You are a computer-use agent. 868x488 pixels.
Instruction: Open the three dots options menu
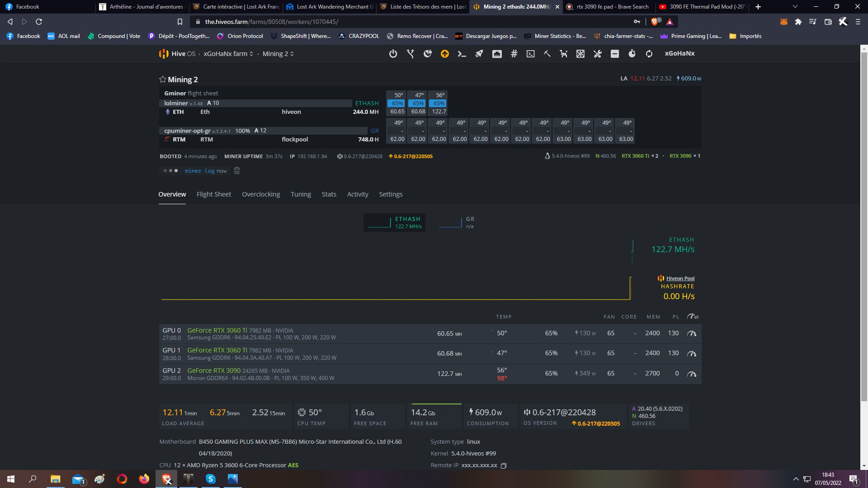[x=170, y=171]
